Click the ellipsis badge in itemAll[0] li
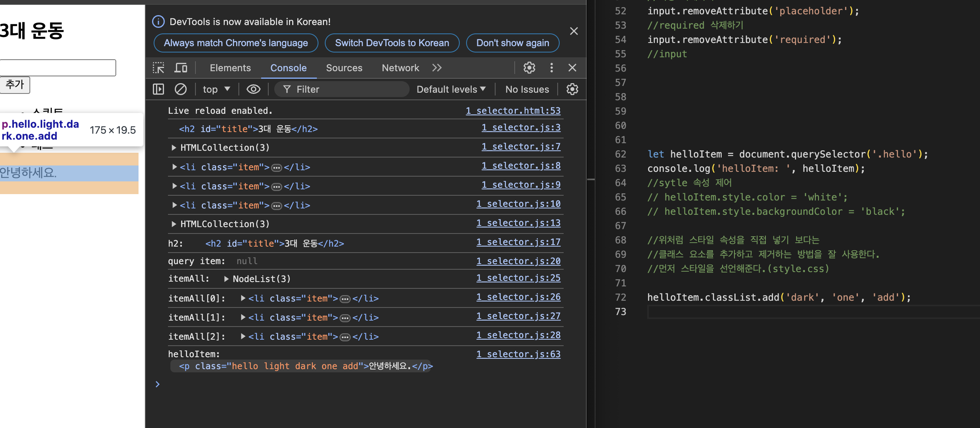Viewport: 980px width, 428px height. click(345, 299)
